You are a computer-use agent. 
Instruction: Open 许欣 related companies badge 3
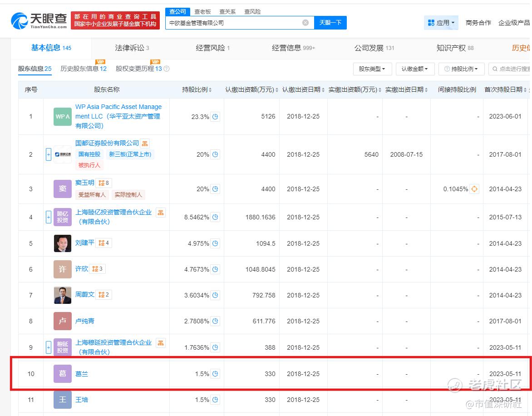click(98, 269)
